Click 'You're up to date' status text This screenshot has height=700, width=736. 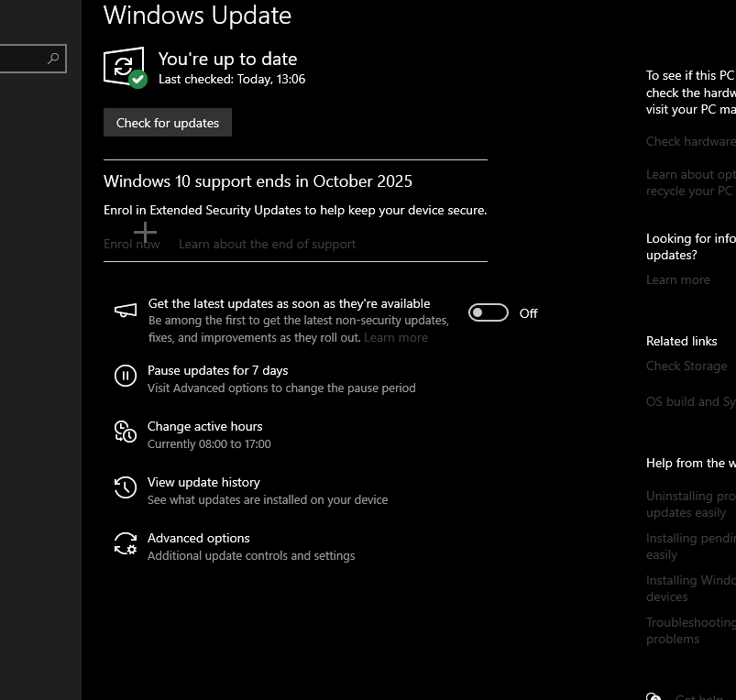click(x=227, y=60)
